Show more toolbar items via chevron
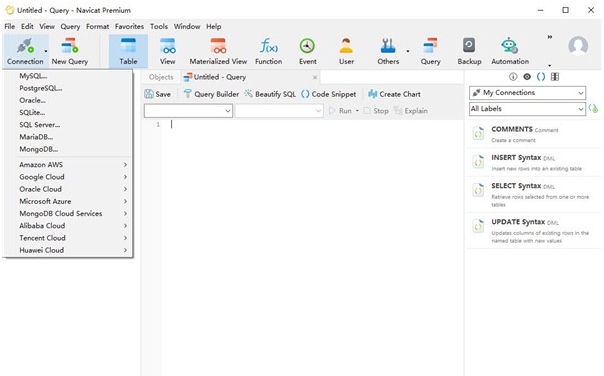Screen dimensions: 604x376 (550, 37)
